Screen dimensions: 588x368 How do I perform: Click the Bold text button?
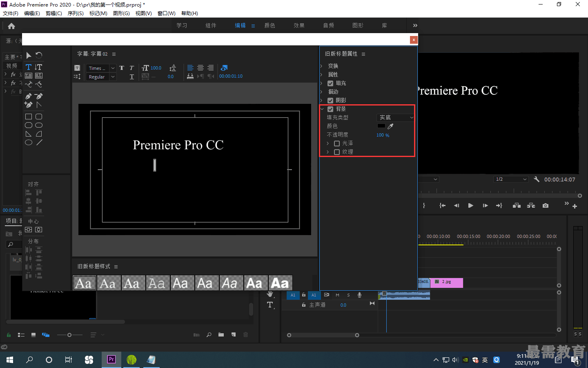(122, 68)
